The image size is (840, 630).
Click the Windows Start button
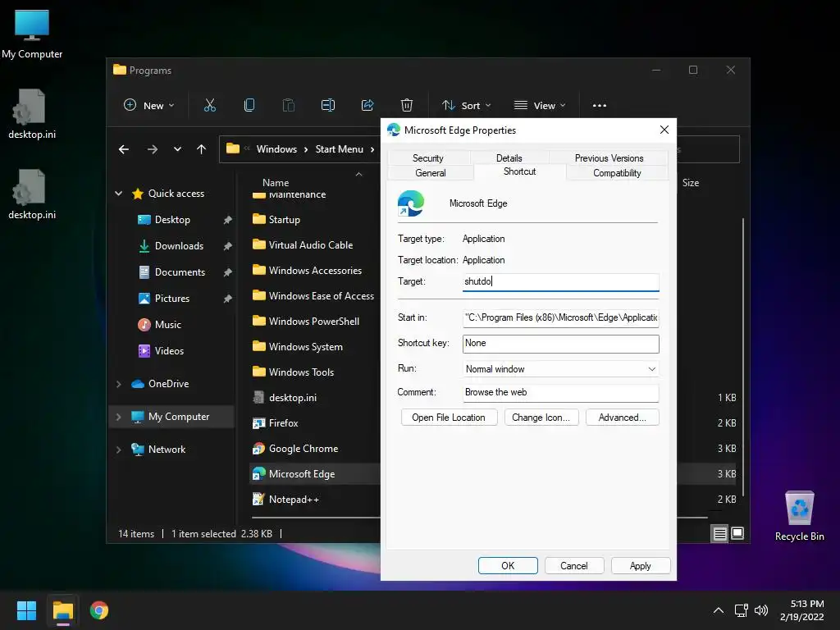coord(26,610)
